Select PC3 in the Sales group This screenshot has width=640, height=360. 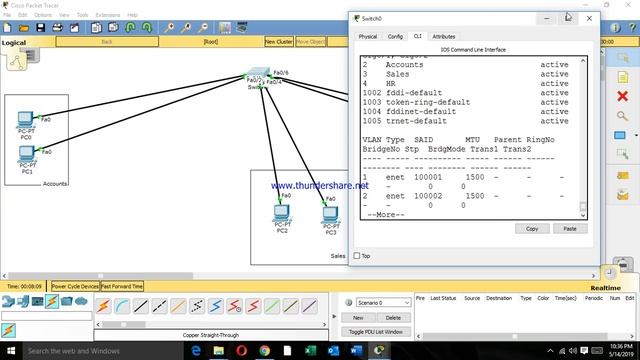330,215
